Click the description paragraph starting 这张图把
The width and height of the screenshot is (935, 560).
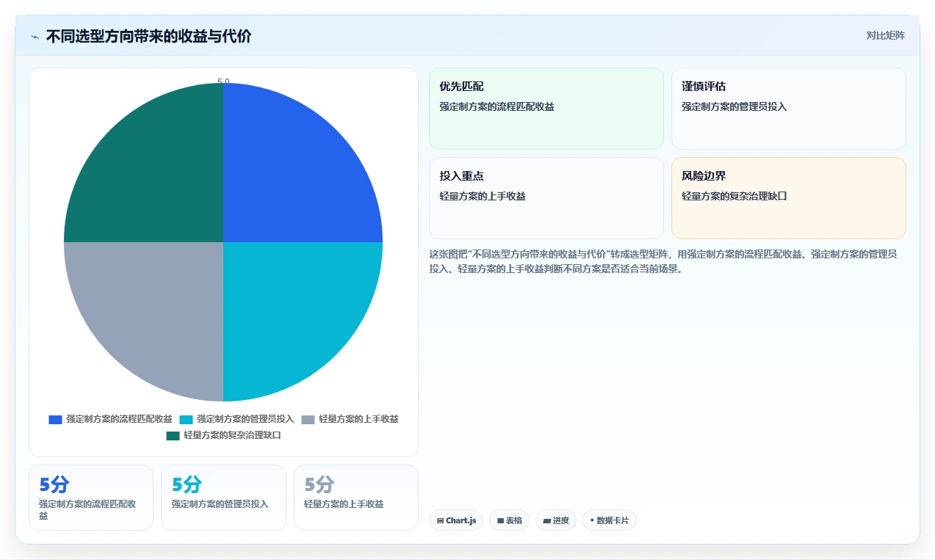(663, 261)
